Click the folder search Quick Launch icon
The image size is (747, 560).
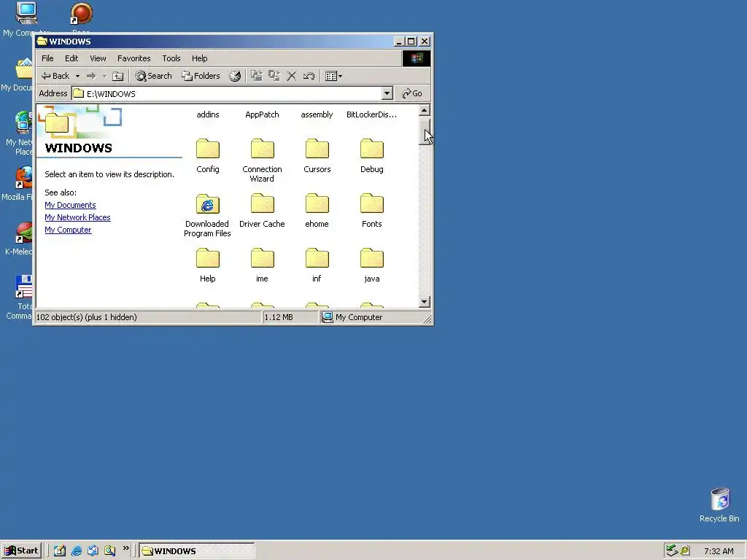[109, 551]
